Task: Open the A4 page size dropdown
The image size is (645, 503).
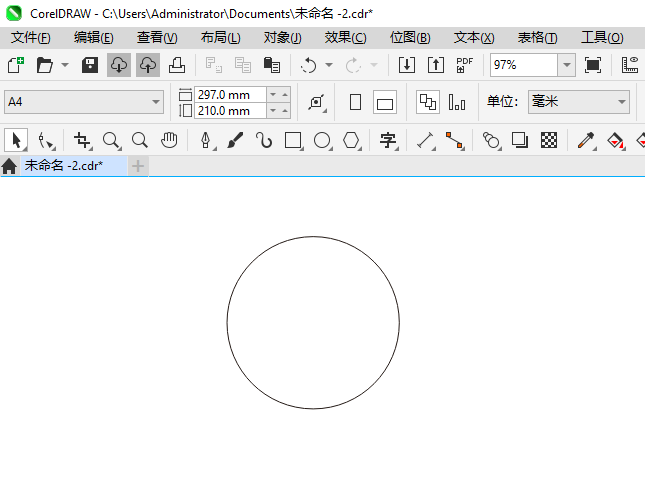Action: (84, 102)
